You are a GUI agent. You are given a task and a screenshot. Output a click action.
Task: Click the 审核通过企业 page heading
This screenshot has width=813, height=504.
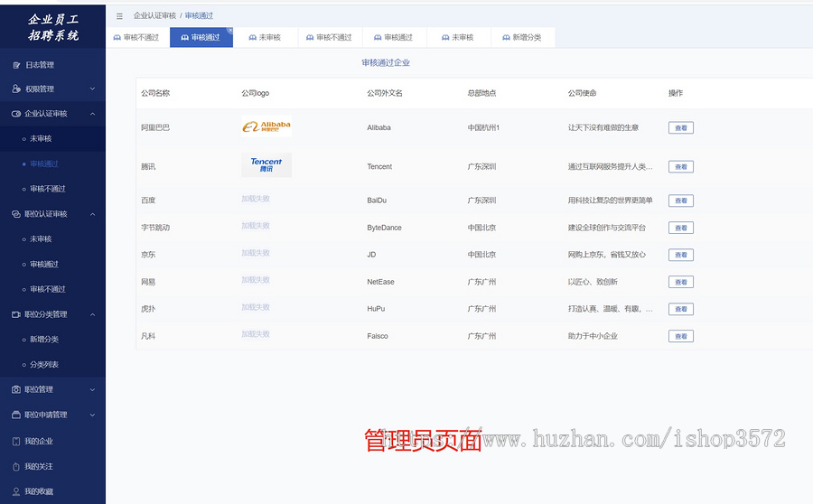[386, 62]
